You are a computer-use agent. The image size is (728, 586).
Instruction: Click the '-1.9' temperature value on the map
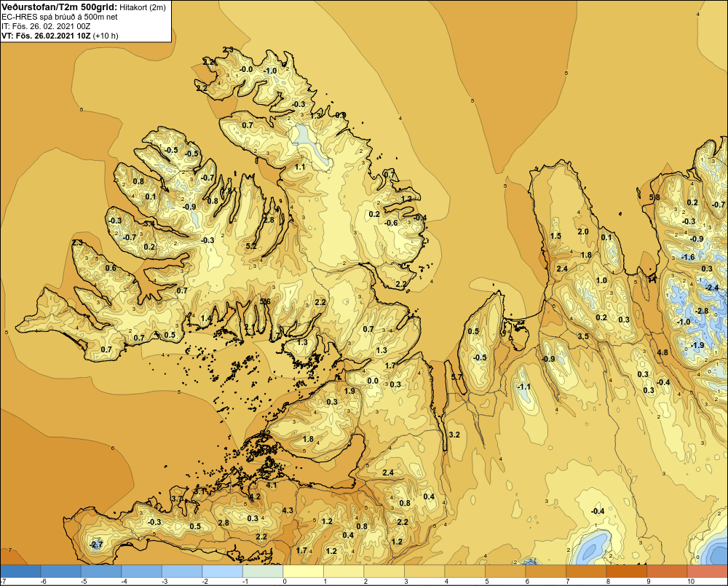(697, 345)
